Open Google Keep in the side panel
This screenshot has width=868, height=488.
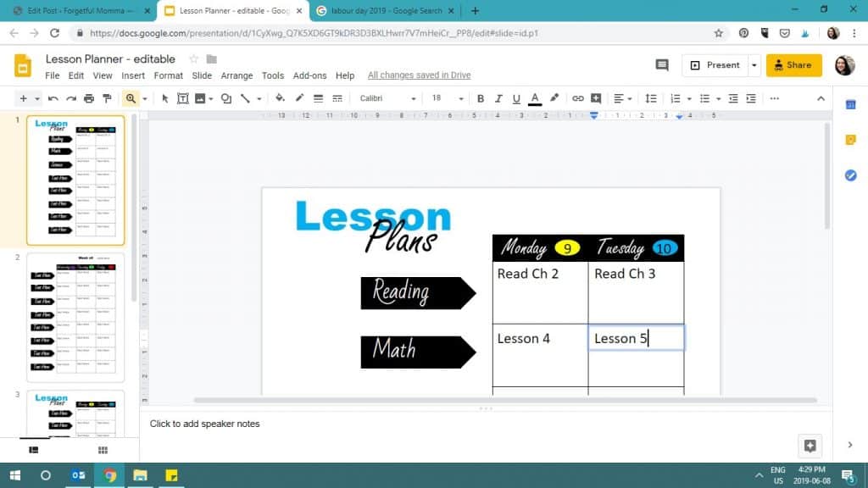850,140
